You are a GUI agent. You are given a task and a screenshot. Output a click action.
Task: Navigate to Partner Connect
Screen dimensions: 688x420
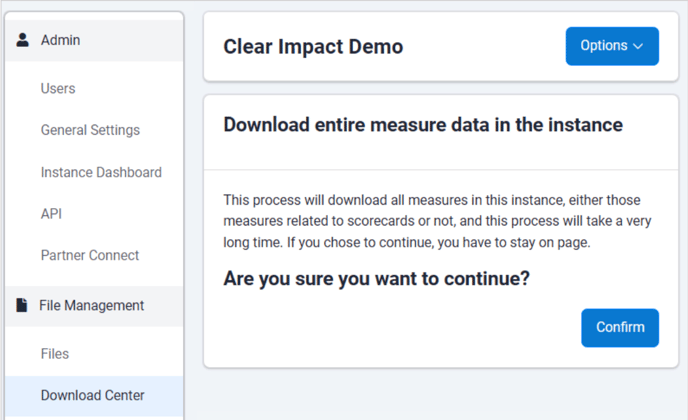[90, 255]
